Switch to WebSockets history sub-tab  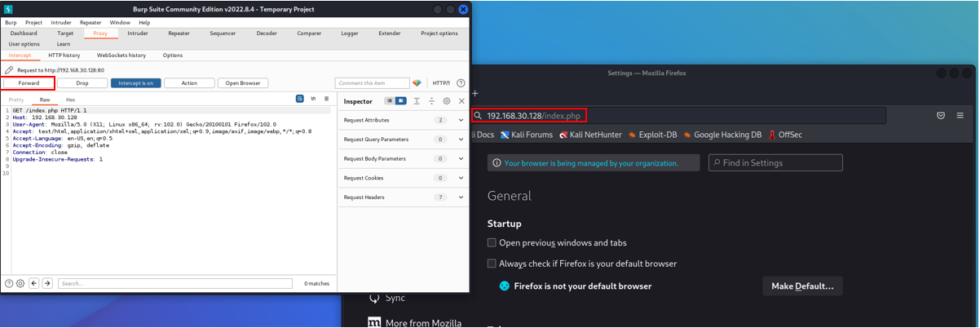point(121,55)
